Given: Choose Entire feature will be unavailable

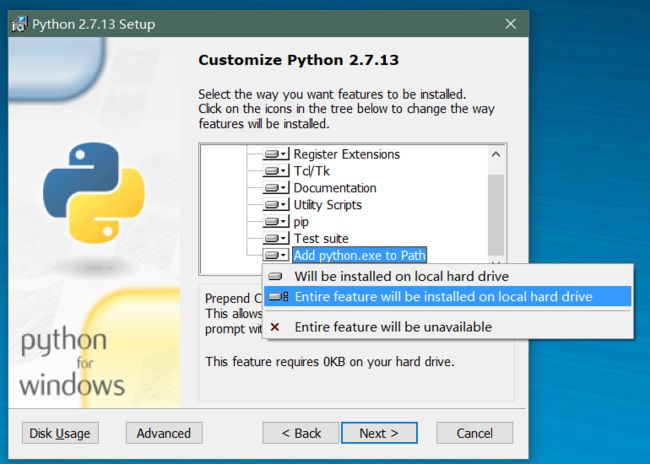Looking at the screenshot, I should pyautogui.click(x=448, y=327).
